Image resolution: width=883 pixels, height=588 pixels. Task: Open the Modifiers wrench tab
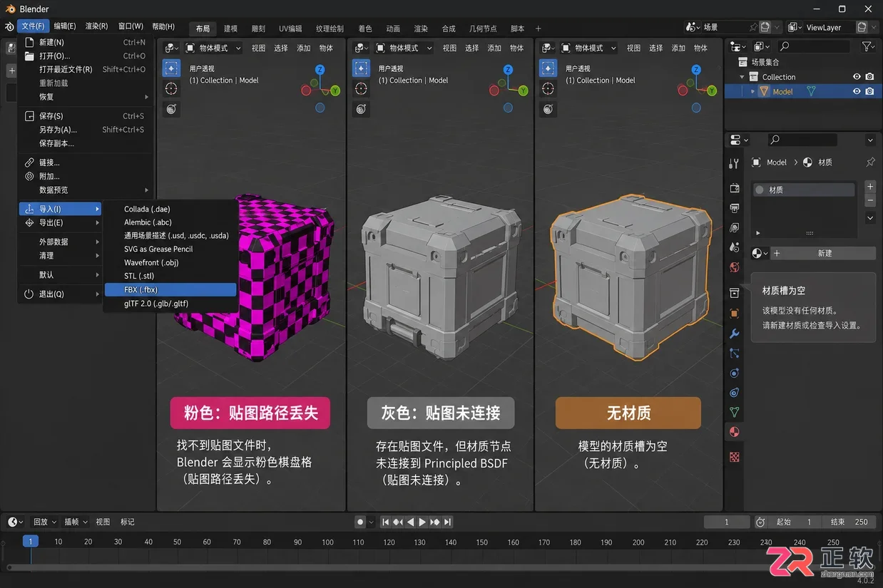[734, 334]
